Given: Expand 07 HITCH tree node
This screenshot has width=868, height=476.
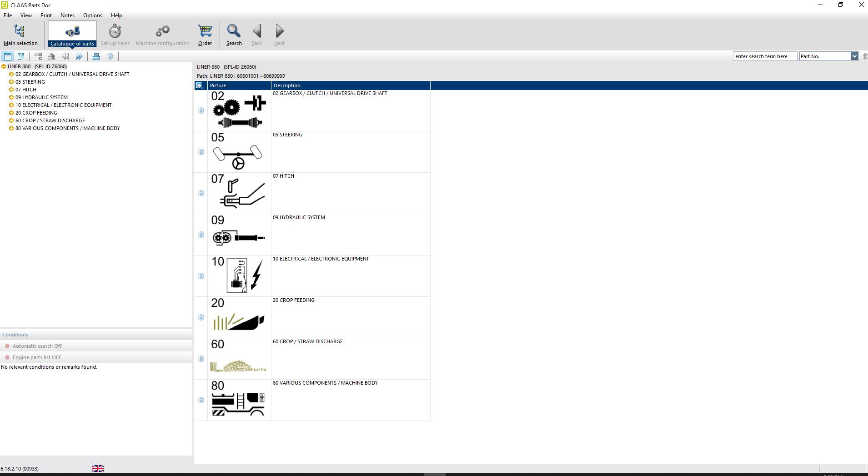Looking at the screenshot, I should pos(11,90).
